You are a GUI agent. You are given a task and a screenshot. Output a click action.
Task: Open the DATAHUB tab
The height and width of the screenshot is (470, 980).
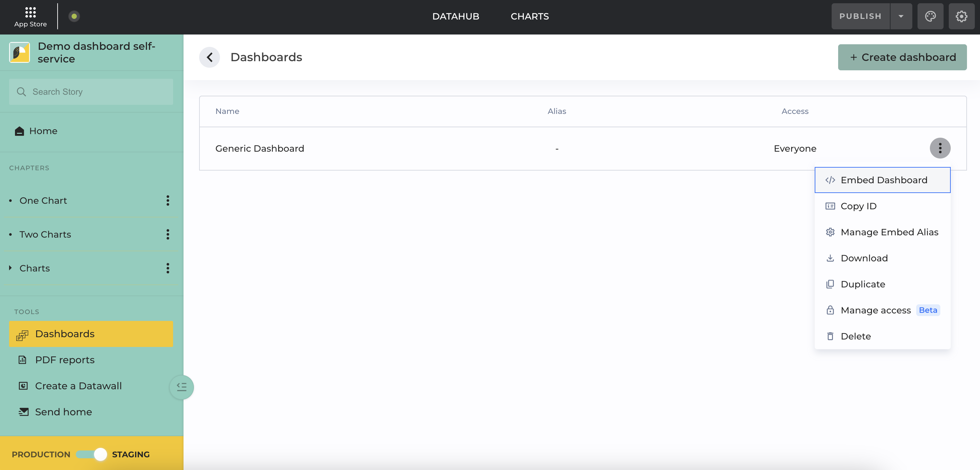tap(456, 16)
